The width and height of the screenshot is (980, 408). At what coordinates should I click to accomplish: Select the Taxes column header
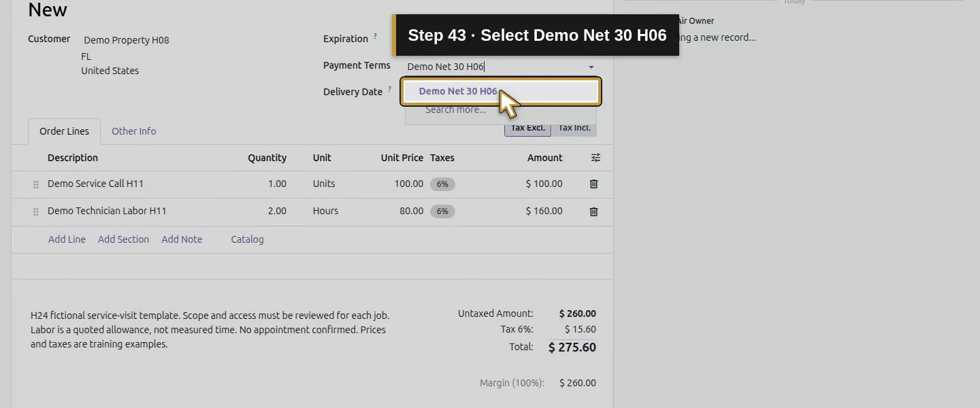[442, 158]
